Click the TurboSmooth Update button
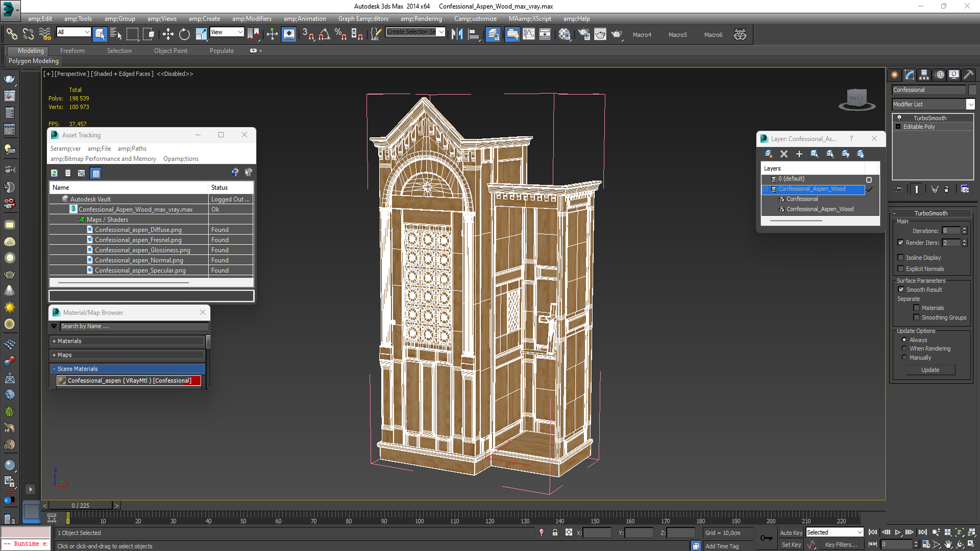Viewport: 980px width, 551px height. click(x=930, y=370)
